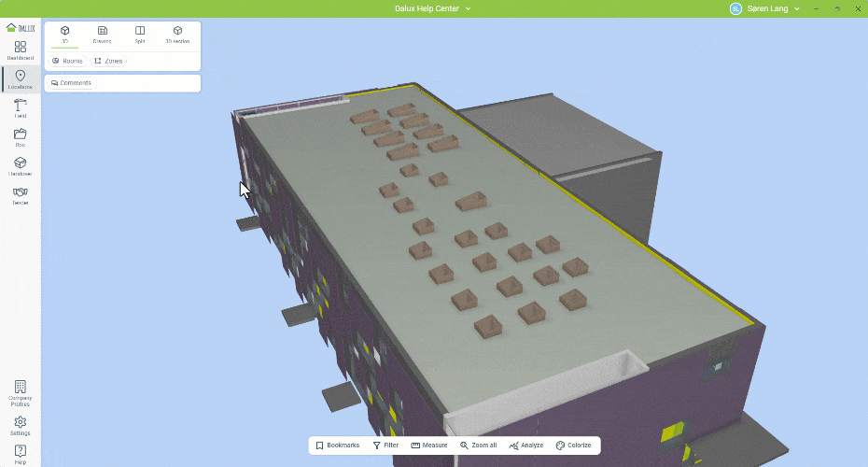
Task: Open the Handover module icon
Action: point(20,166)
